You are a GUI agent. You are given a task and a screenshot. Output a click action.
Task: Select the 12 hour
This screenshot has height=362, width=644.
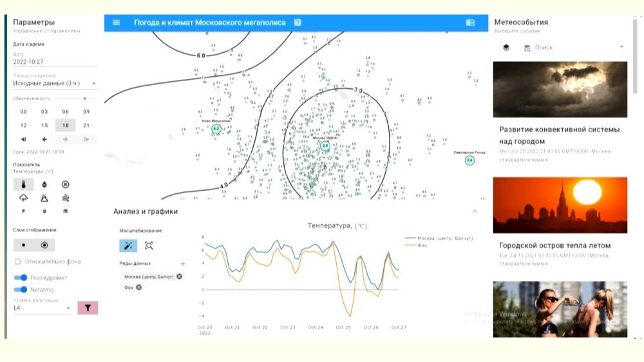(23, 126)
